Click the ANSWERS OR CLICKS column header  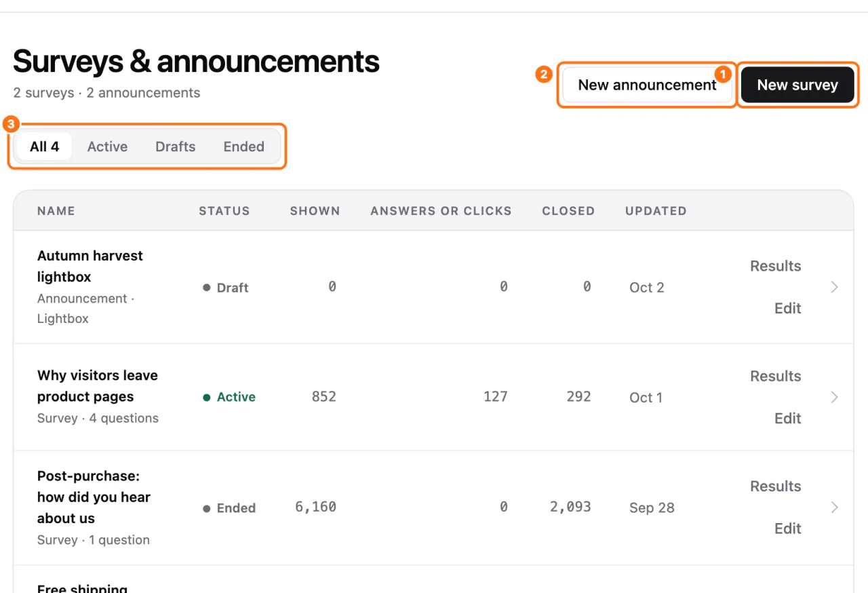click(x=441, y=211)
